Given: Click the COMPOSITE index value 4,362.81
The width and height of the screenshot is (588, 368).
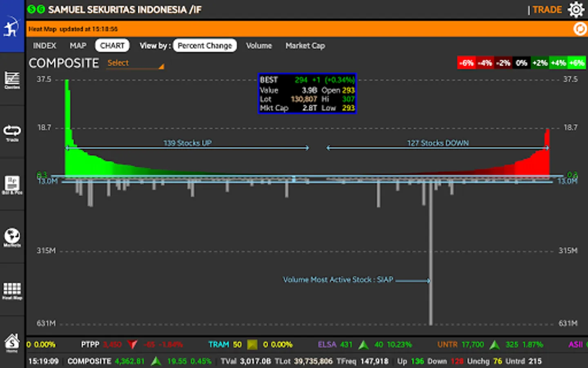Looking at the screenshot, I should 129,361.
